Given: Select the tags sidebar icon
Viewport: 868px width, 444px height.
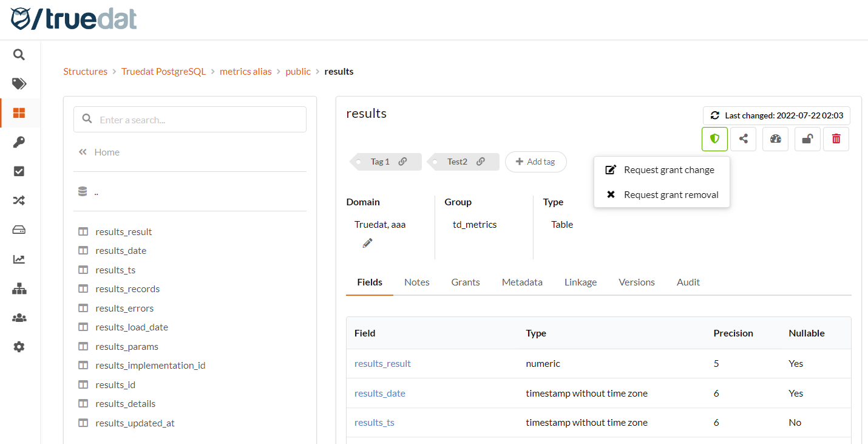Looking at the screenshot, I should (19, 83).
